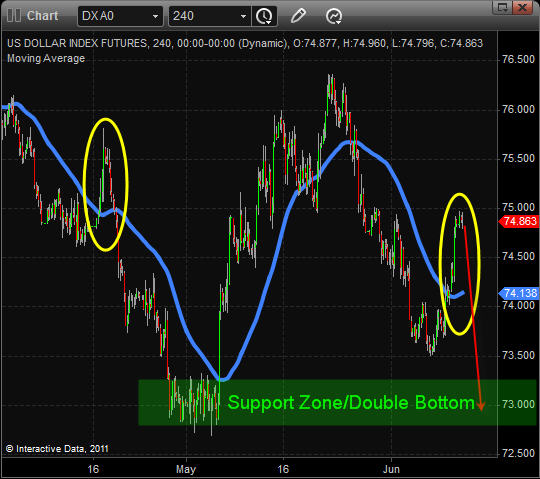Click the red arrowhead pointing at 73.000
Screen dimensions: 540x479
pos(481,405)
